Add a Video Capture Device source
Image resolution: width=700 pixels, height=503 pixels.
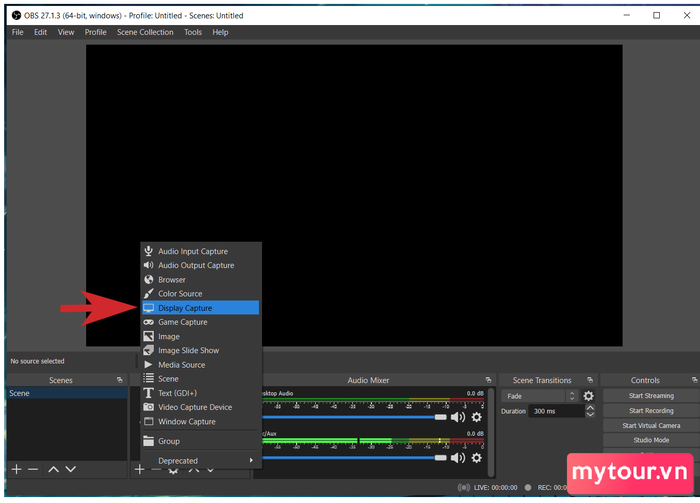pos(200,407)
